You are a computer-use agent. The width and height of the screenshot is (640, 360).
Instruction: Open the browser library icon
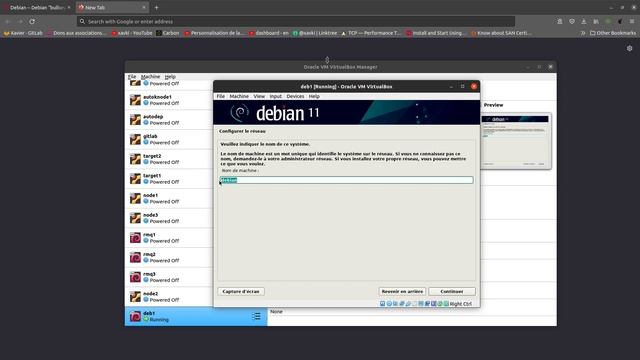tap(596, 21)
